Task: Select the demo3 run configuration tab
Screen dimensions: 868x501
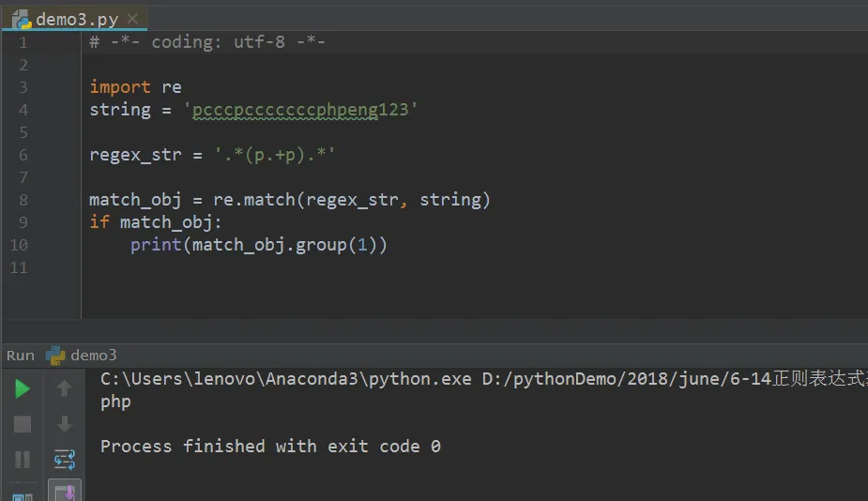Action: click(82, 355)
